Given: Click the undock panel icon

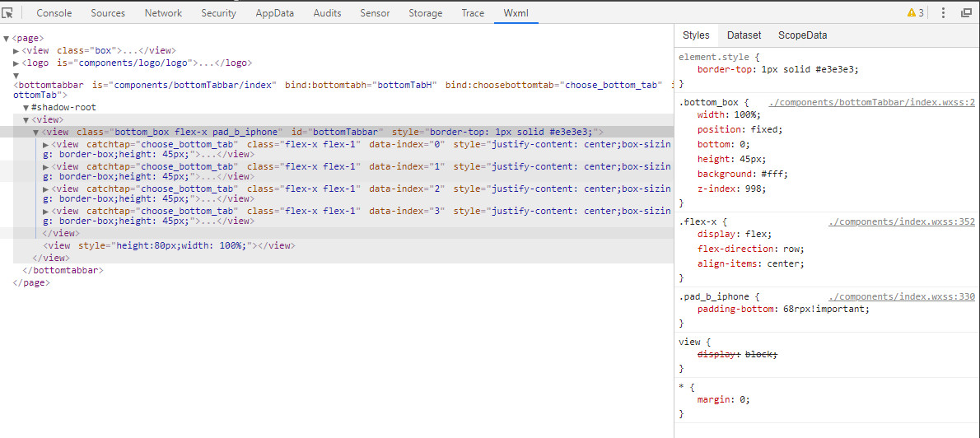Looking at the screenshot, I should pos(966,13).
